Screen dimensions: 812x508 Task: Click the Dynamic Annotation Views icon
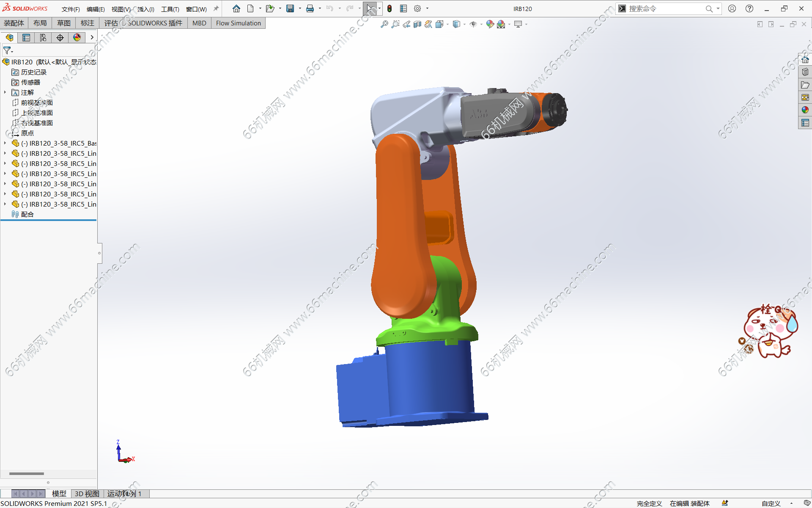point(428,24)
